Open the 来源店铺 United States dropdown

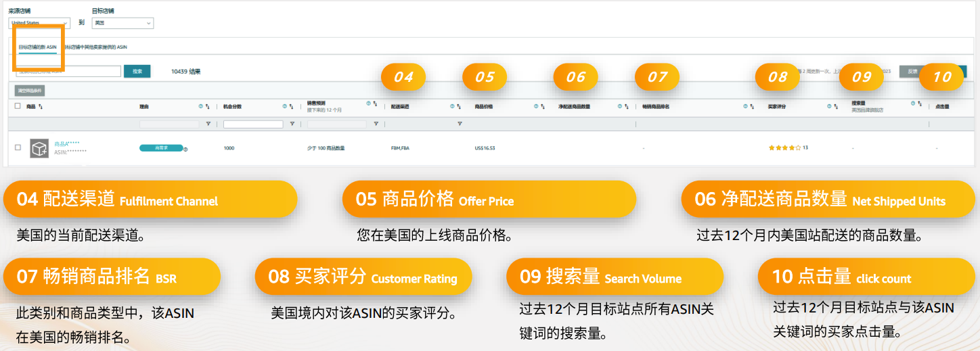(x=39, y=23)
